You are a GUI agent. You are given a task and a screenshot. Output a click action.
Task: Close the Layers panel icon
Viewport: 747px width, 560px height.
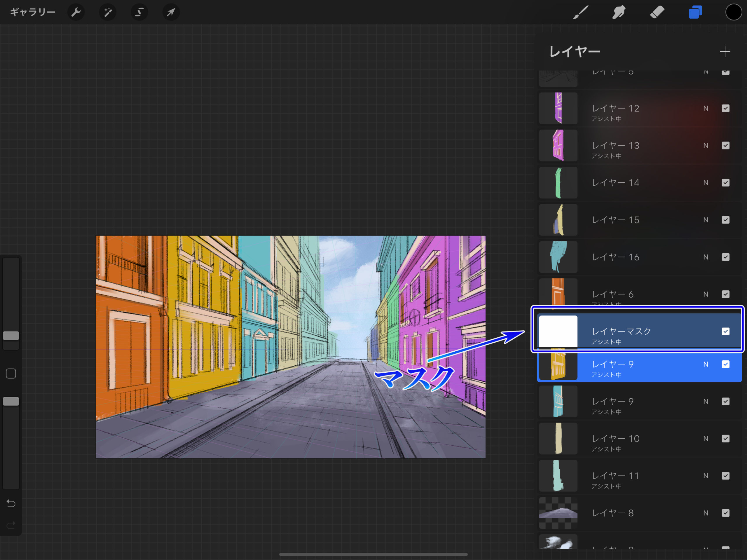pyautogui.click(x=695, y=13)
